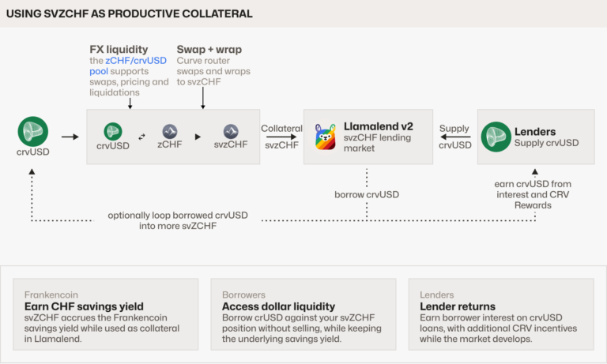The width and height of the screenshot is (607, 364).
Task: Click the 'borrow crvUSD' label
Action: [367, 194]
